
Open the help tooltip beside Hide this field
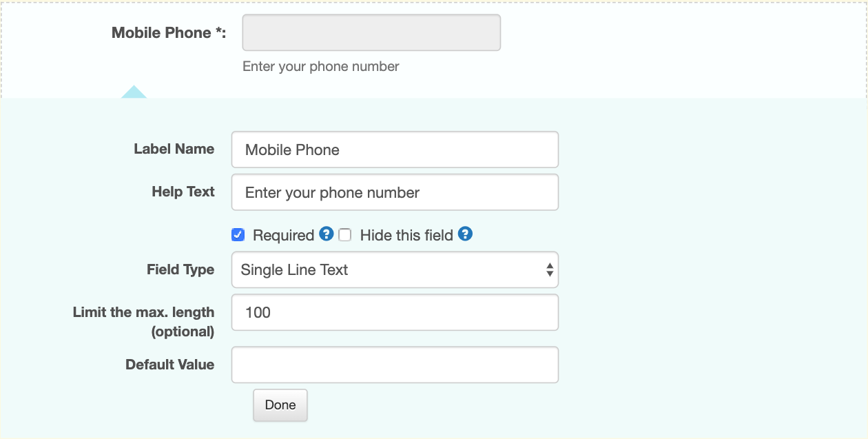[x=465, y=234]
